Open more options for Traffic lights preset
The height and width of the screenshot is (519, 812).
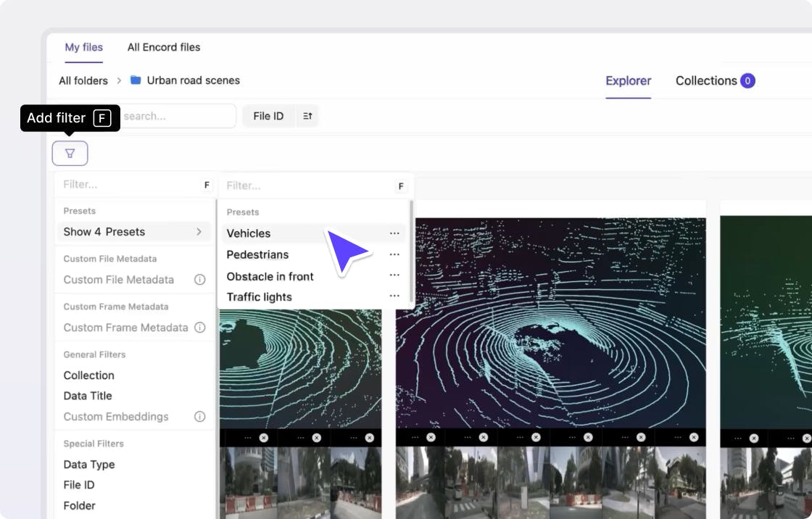coord(394,296)
